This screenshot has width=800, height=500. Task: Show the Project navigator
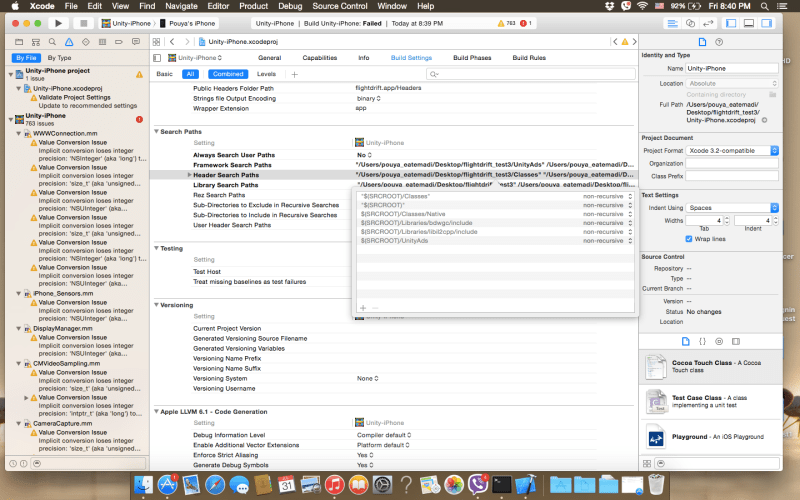coord(19,42)
